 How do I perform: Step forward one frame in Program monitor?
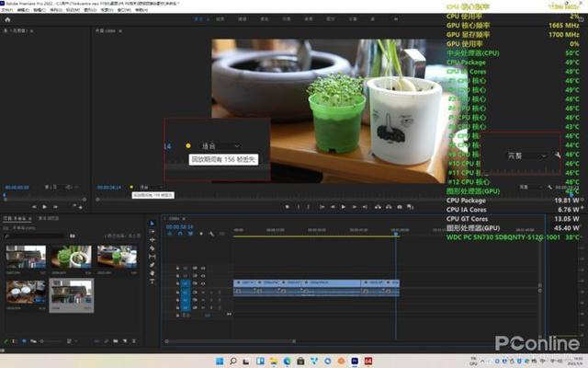[354, 207]
